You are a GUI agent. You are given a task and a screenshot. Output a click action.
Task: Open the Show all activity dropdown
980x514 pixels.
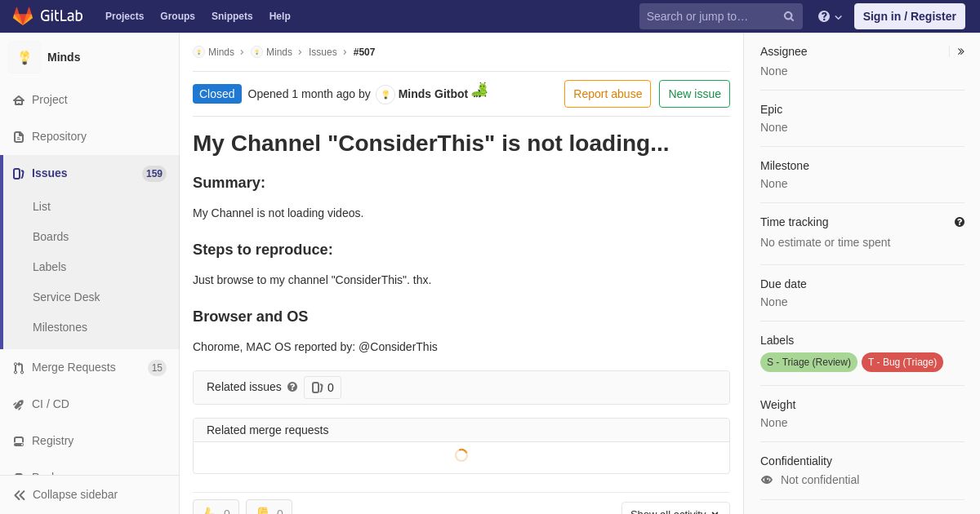click(675, 508)
